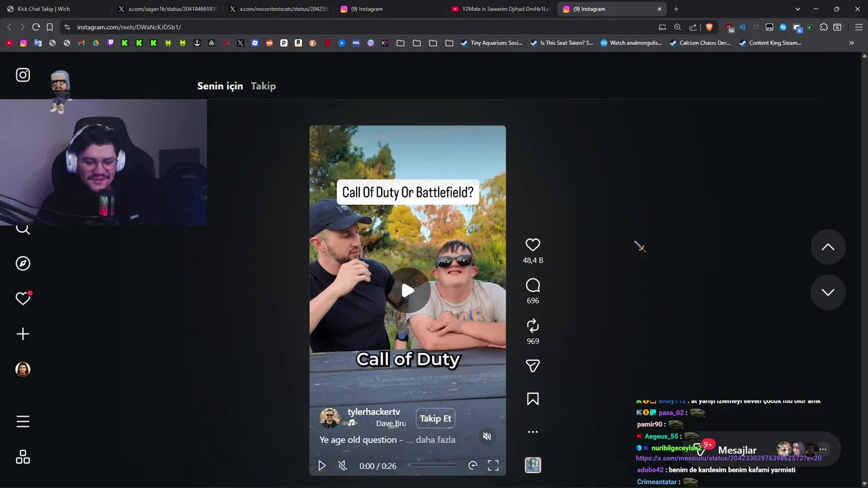This screenshot has width=868, height=488.
Task: Click the Aegeus_55 username in chat
Action: coord(661,436)
